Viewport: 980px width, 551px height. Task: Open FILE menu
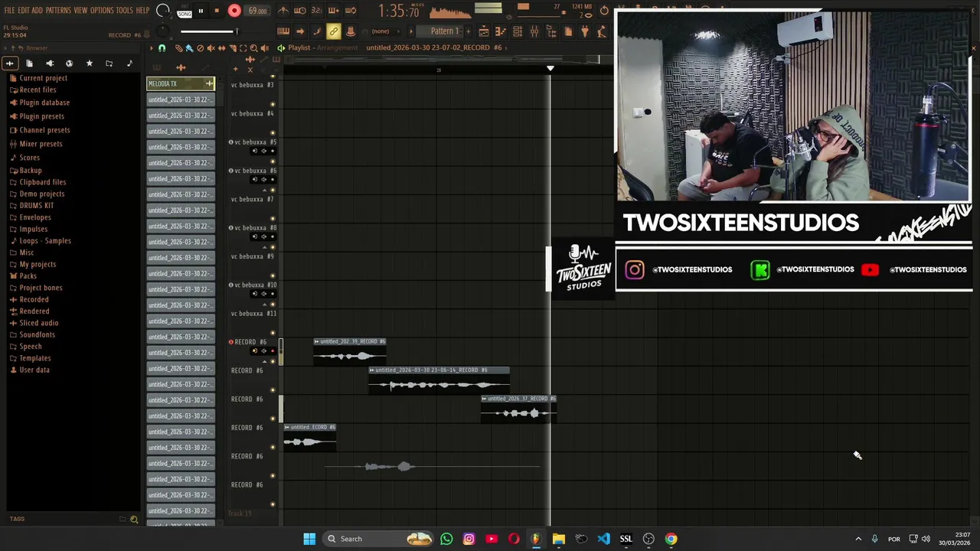[9, 10]
